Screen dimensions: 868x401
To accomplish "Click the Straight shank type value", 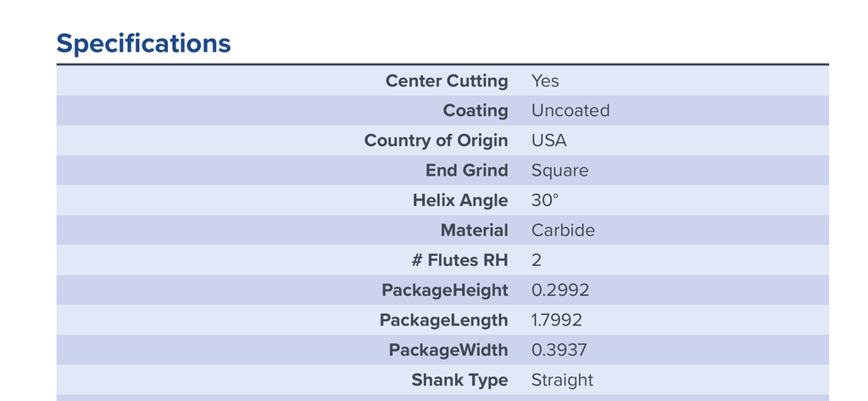I will pos(563,380).
